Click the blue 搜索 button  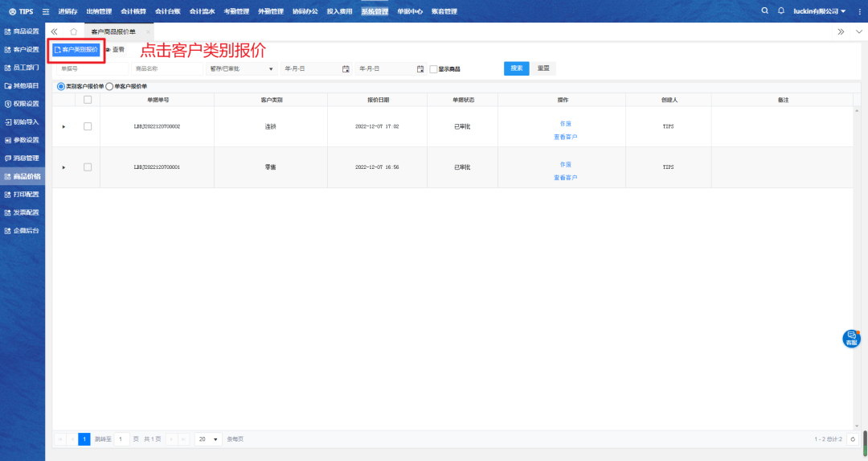pyautogui.click(x=516, y=68)
